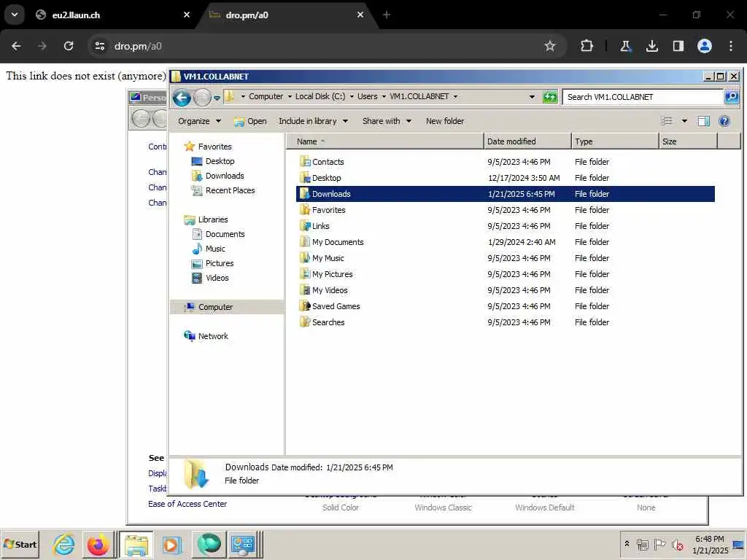
Task: Click the muted volume tray icon
Action: point(677,544)
